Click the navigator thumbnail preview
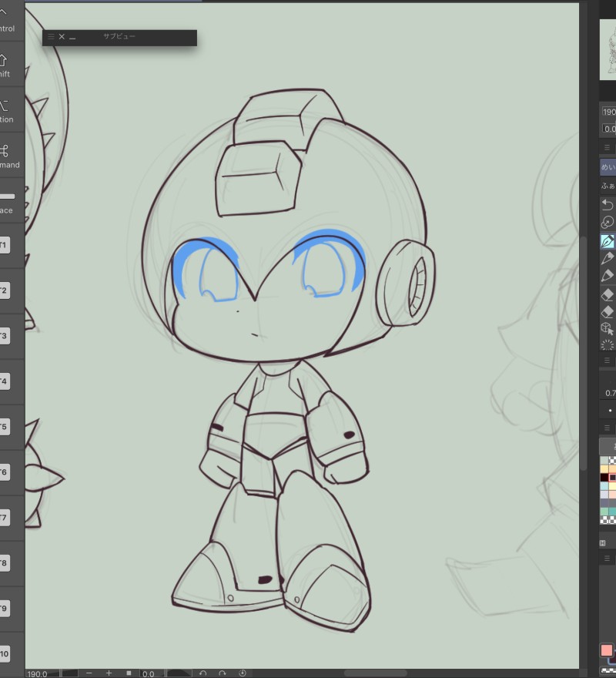The width and height of the screenshot is (616, 678). click(x=608, y=50)
